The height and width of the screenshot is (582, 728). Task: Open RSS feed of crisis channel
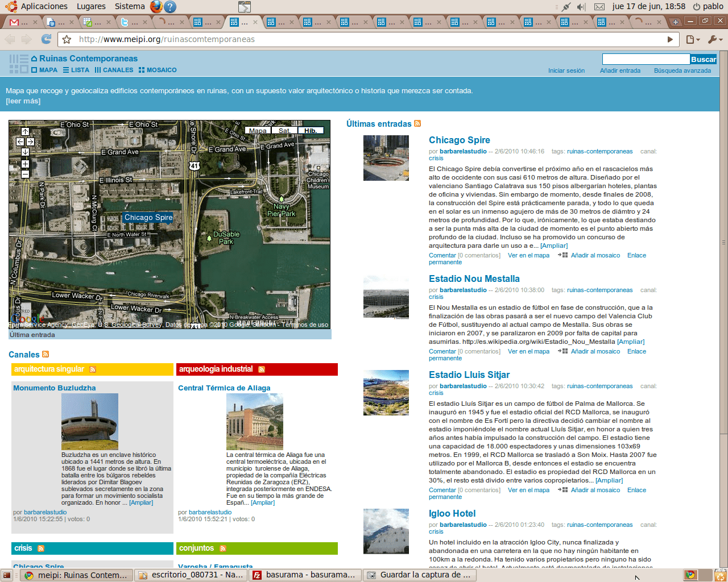[x=41, y=548]
